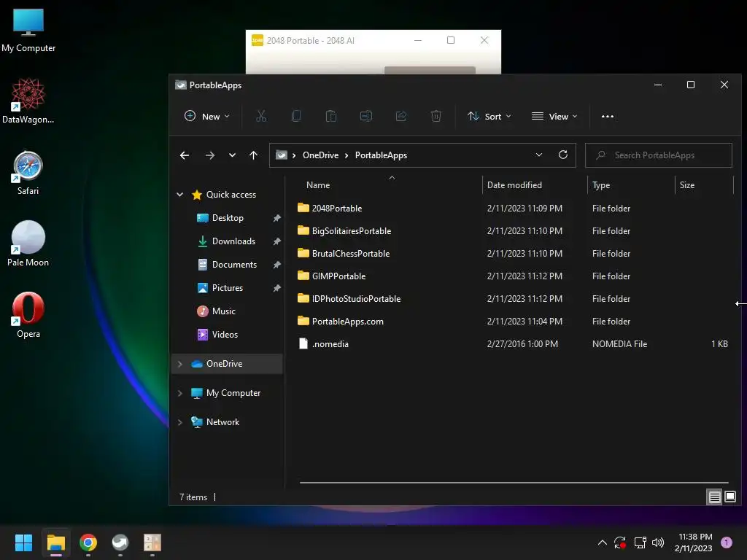The width and height of the screenshot is (747, 560).
Task: Click the File Explorer taskbar icon
Action: (x=55, y=542)
